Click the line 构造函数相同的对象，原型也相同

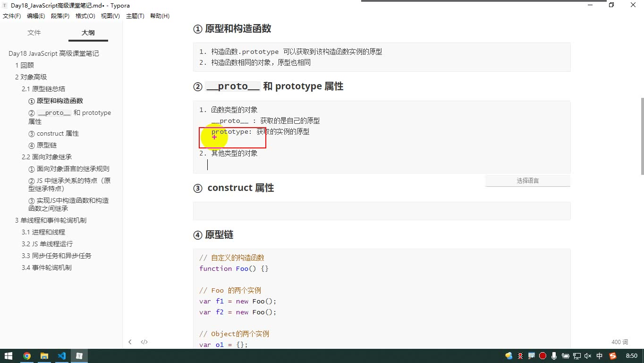(x=254, y=62)
